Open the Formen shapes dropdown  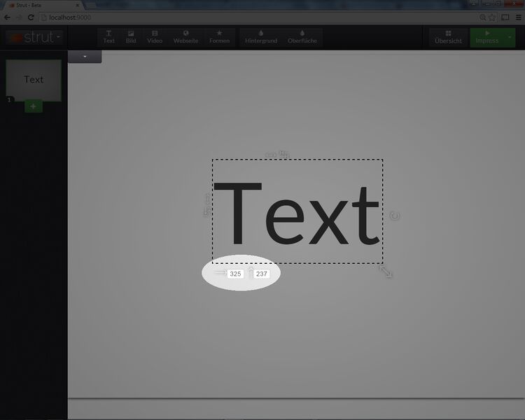pyautogui.click(x=219, y=36)
